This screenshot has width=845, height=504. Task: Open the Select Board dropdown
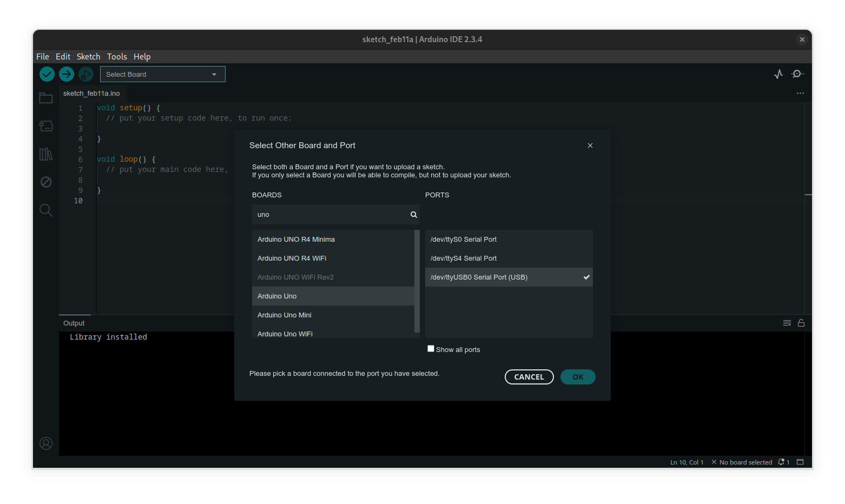coord(162,74)
